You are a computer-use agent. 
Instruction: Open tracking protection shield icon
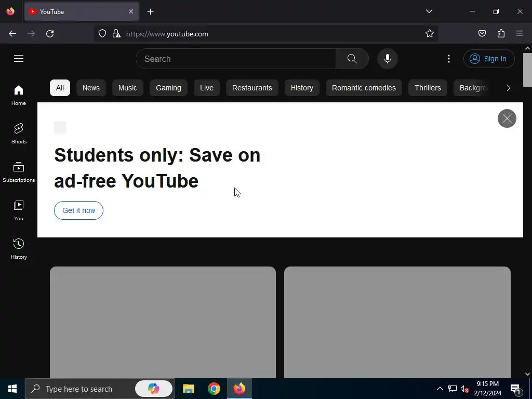pos(102,34)
